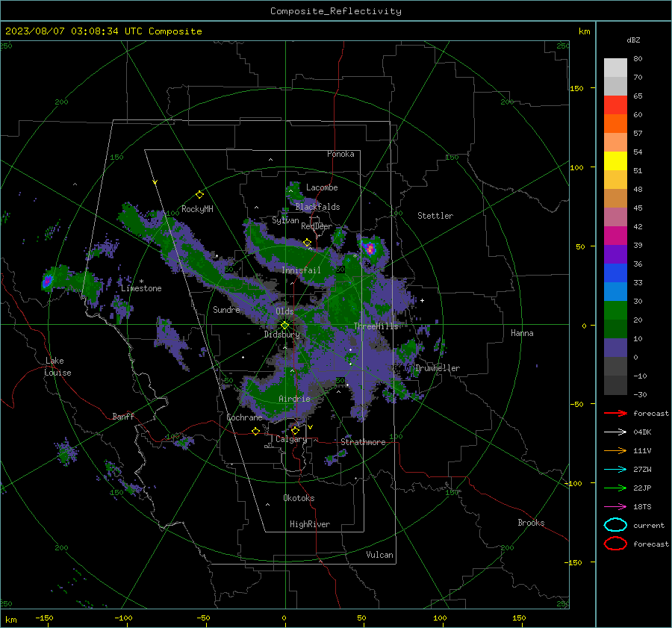Click the dBZ legend heading
This screenshot has width=672, height=628.
(633, 40)
